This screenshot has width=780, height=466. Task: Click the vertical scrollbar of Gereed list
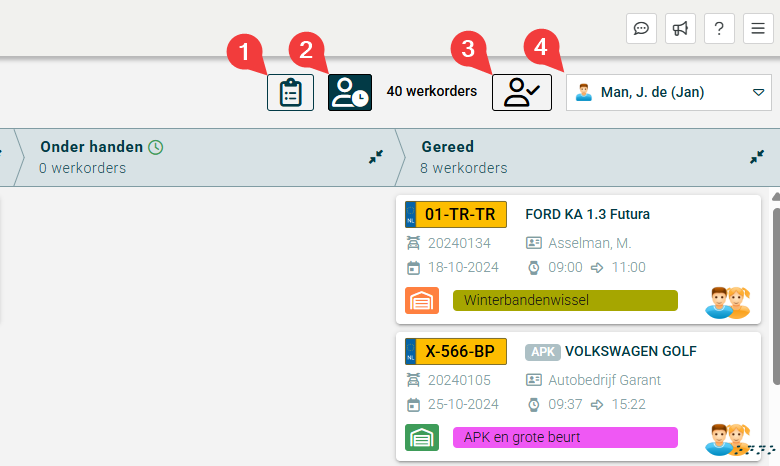pyautogui.click(x=775, y=290)
